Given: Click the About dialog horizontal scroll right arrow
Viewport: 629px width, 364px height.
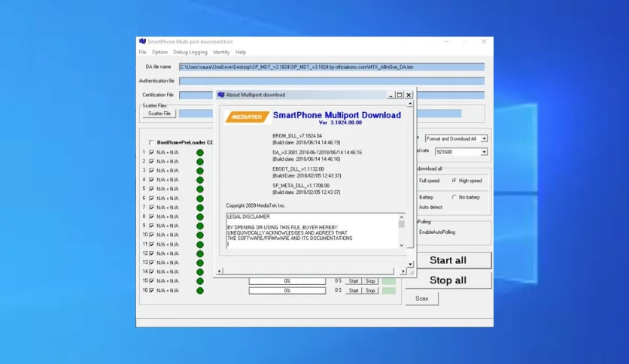Looking at the screenshot, I should [x=403, y=271].
